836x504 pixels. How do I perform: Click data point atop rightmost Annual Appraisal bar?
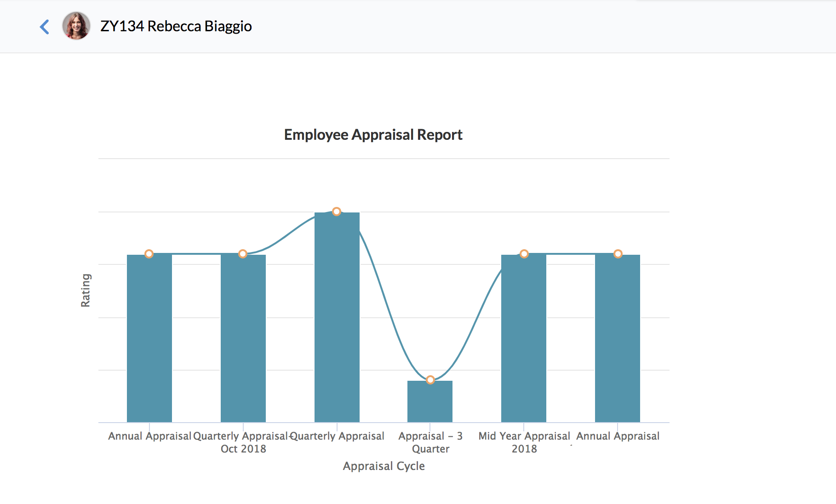(x=618, y=254)
